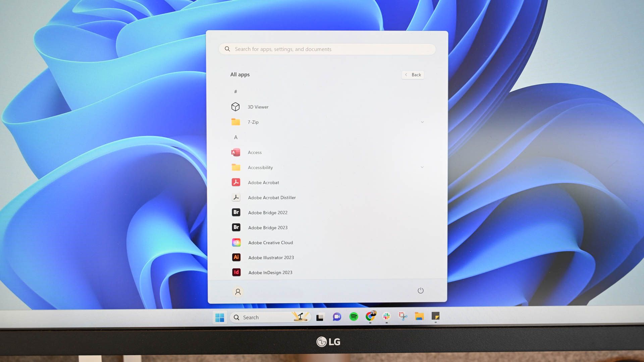644x362 pixels.
Task: Expand the Accessibility folder entry
Action: tap(422, 167)
